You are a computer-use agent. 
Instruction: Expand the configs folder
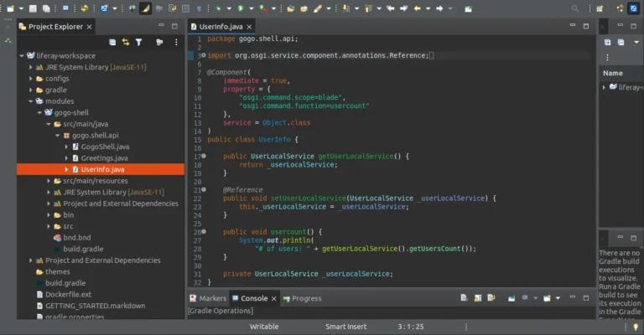coord(31,78)
